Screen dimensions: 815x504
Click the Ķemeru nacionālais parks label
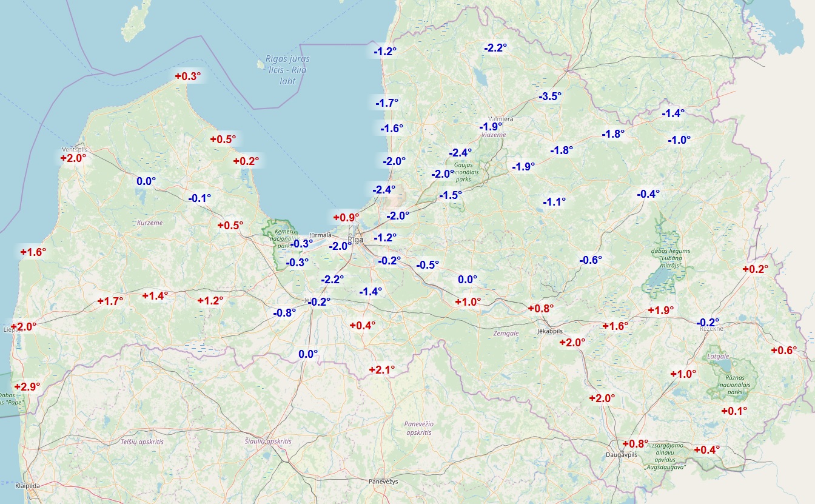point(283,239)
